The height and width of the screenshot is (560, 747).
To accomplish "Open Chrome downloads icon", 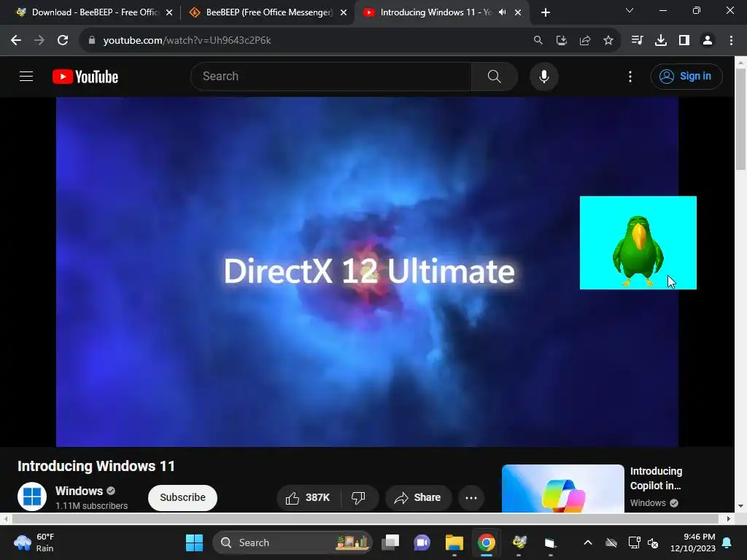I will 660,41.
